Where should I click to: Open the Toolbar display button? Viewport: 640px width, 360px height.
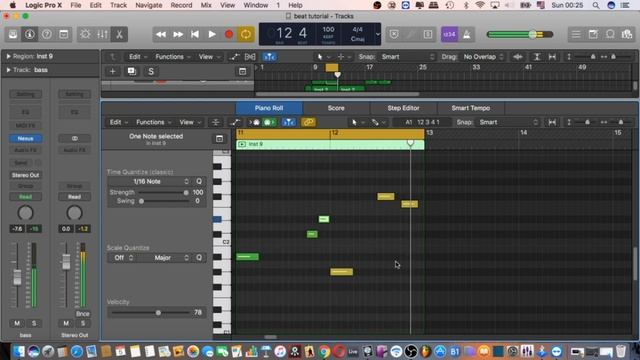[64, 34]
